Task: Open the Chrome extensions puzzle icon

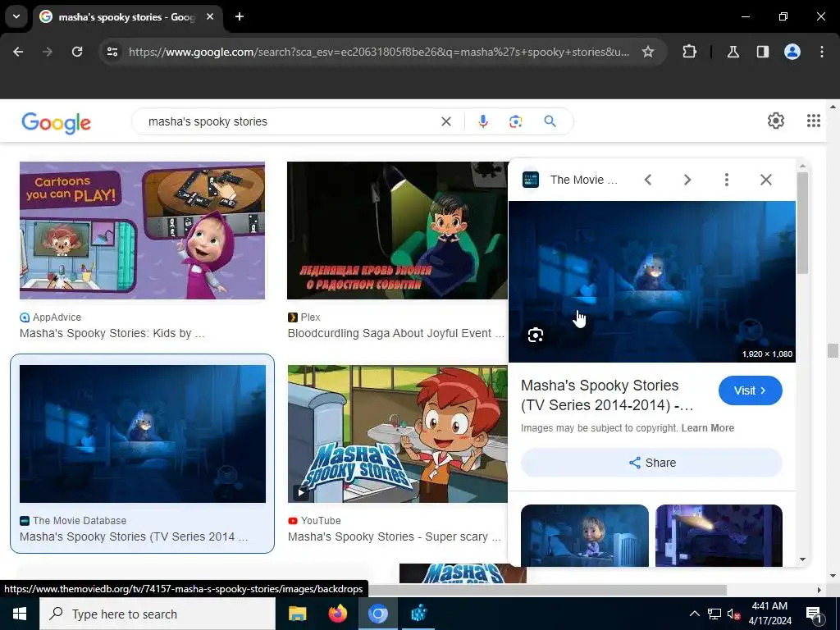Action: pos(689,52)
